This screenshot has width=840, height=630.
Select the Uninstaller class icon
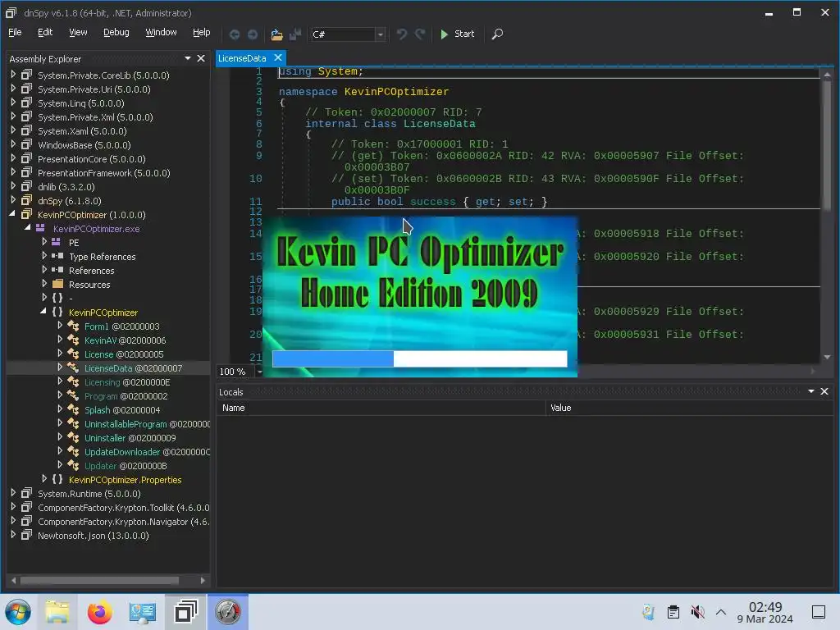coord(73,437)
